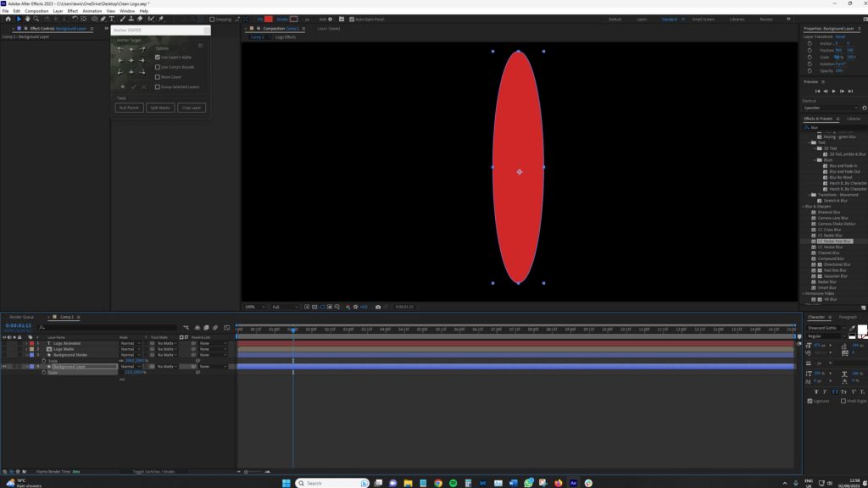Image resolution: width=868 pixels, height=488 pixels.
Task: Select the Ellipse shape tool
Action: [94, 19]
